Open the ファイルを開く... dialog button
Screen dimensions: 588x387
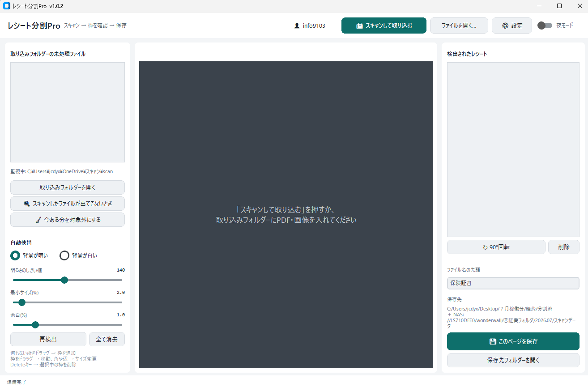point(459,26)
